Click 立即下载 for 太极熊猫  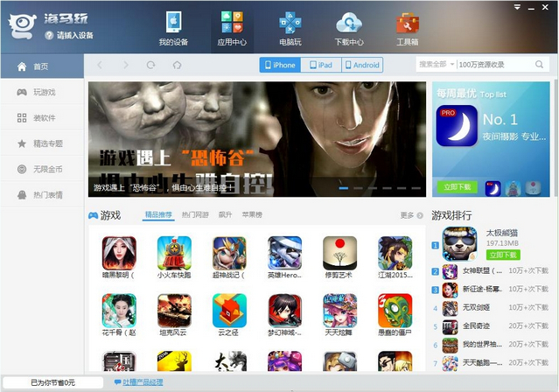coord(503,255)
